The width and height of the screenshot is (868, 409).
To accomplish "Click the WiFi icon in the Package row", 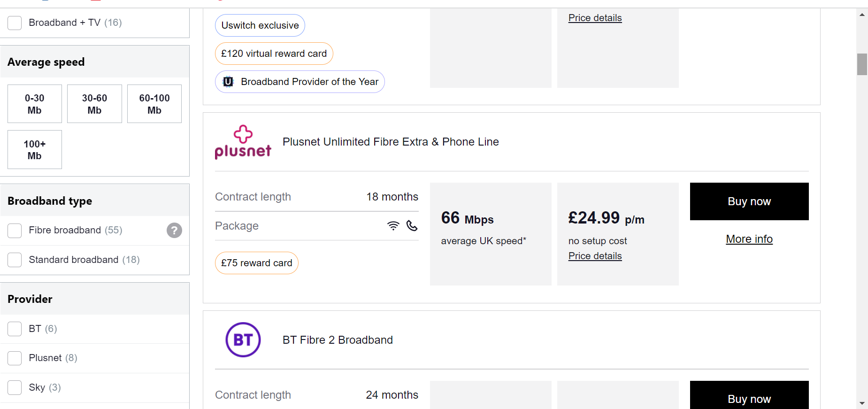I will point(393,225).
